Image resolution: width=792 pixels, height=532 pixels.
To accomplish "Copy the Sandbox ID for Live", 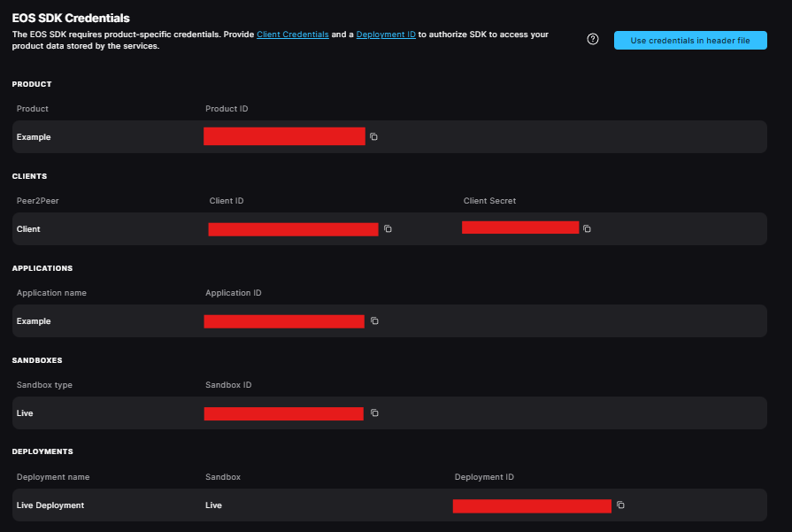I will (x=374, y=413).
